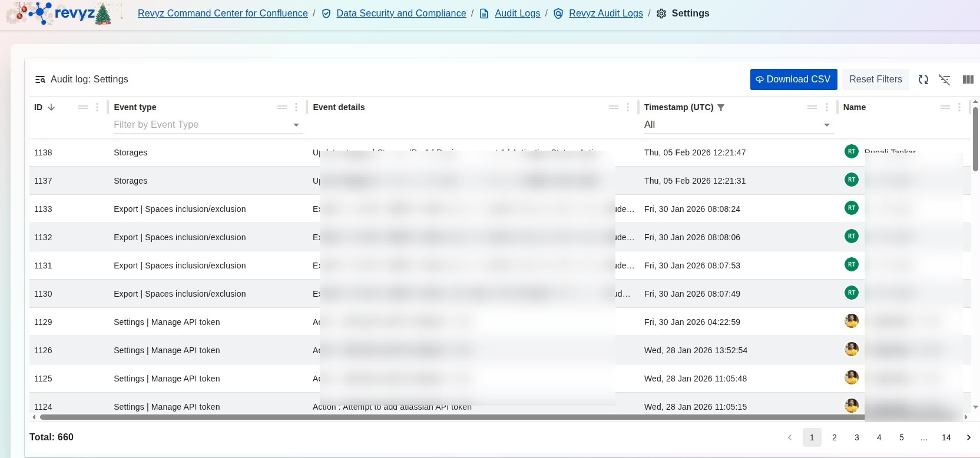Open the Timestamp All dropdown
Screen dimensions: 980x458
(x=826, y=125)
